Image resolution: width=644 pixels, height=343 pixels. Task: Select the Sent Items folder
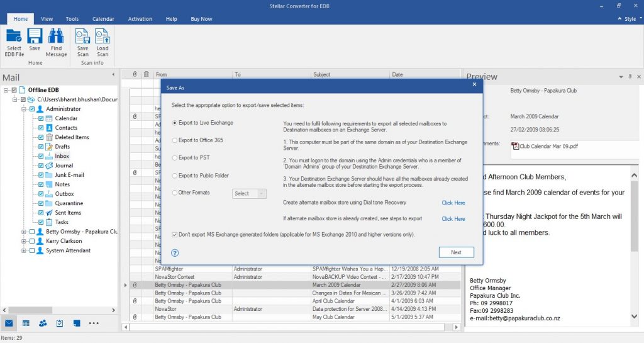[x=68, y=213]
